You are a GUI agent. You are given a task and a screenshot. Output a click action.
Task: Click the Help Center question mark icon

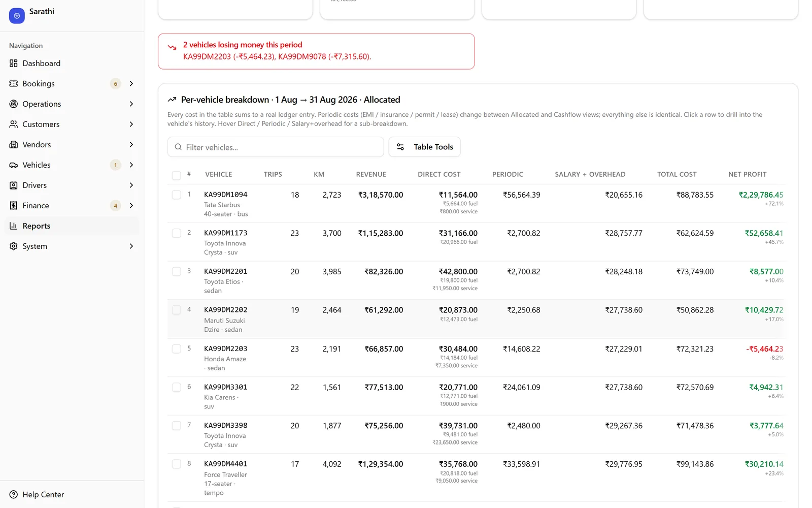[x=14, y=495]
